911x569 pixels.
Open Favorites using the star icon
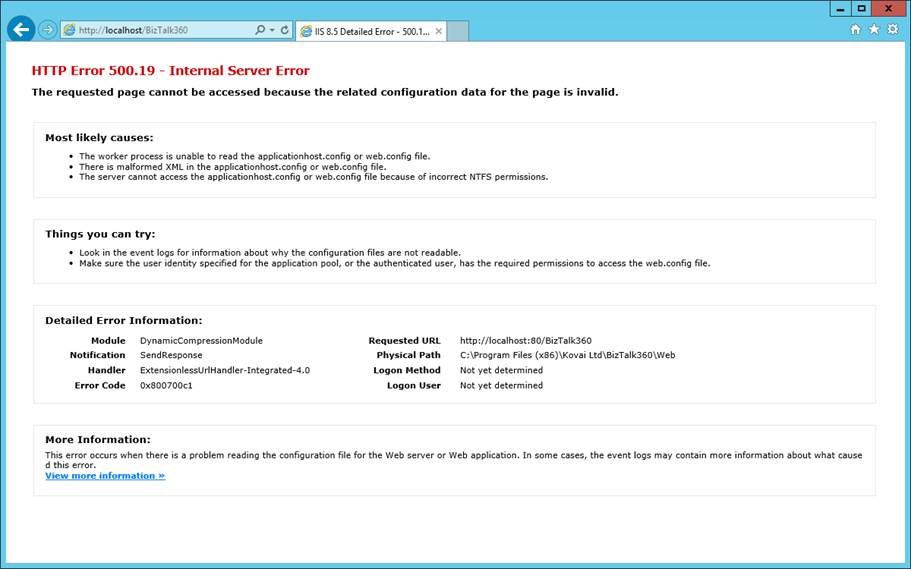click(874, 29)
